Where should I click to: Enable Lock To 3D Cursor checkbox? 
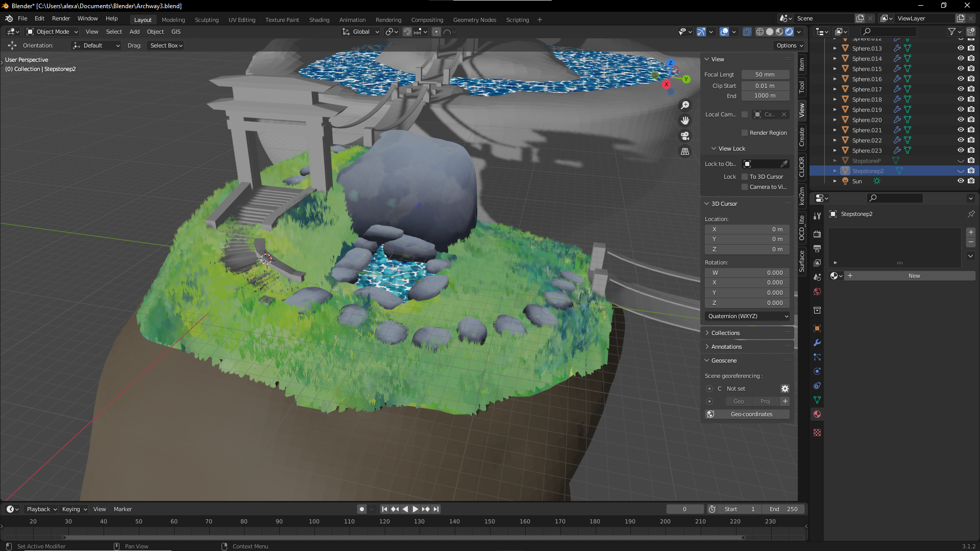tap(745, 177)
